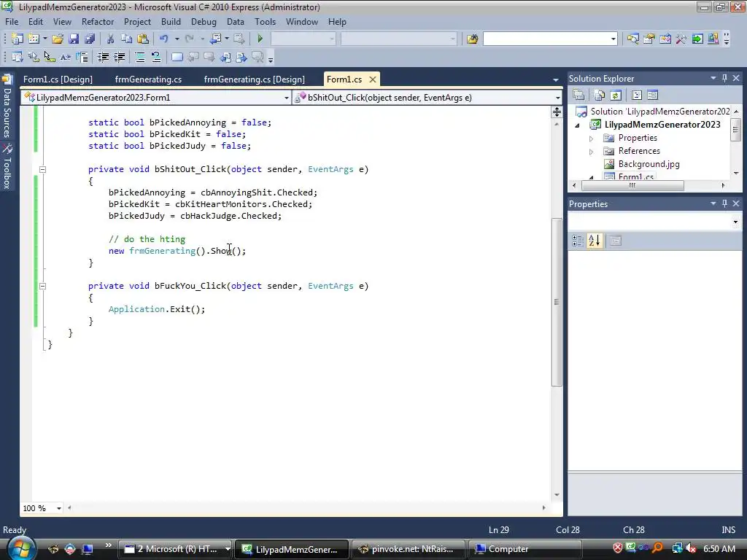Collapse the bFuckYou_Click method outline

pos(42,286)
